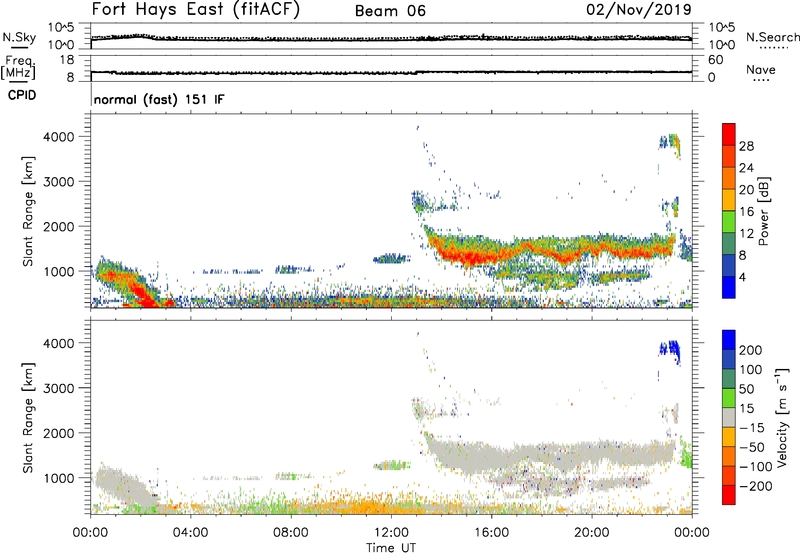Click the '4' power scale value
Image resolution: width=800 pixels, height=554 pixels.
743,277
